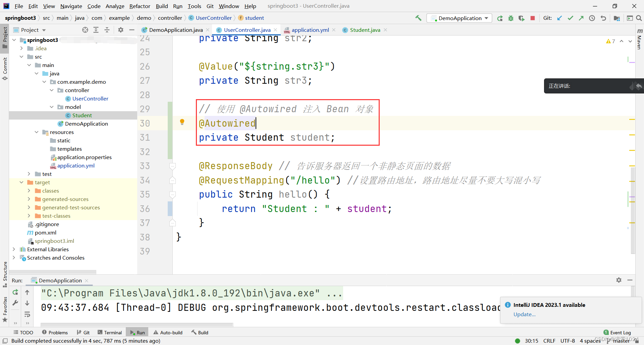644x345 pixels.
Task: Go to previous highlighted problem arrow
Action: (622, 41)
